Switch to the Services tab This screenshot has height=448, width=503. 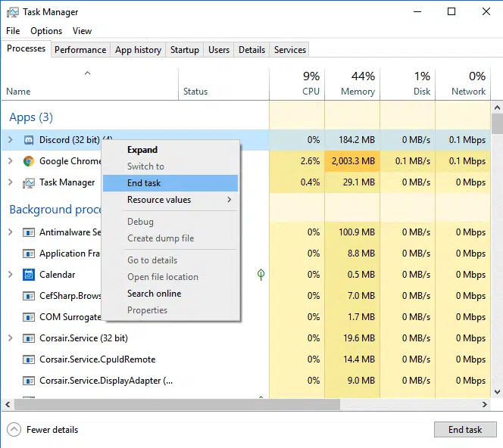click(290, 50)
